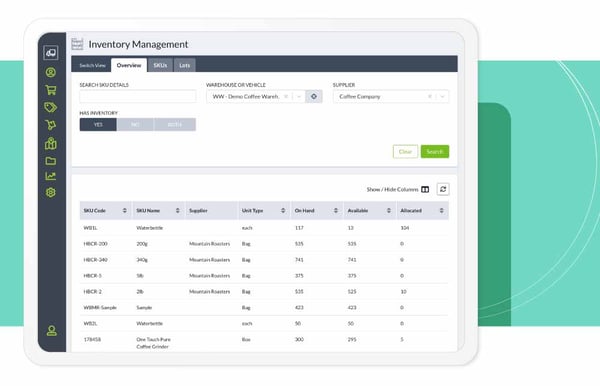This screenshot has width=600, height=386.
Task: Click the Inventory Management header icon
Action: point(77,44)
